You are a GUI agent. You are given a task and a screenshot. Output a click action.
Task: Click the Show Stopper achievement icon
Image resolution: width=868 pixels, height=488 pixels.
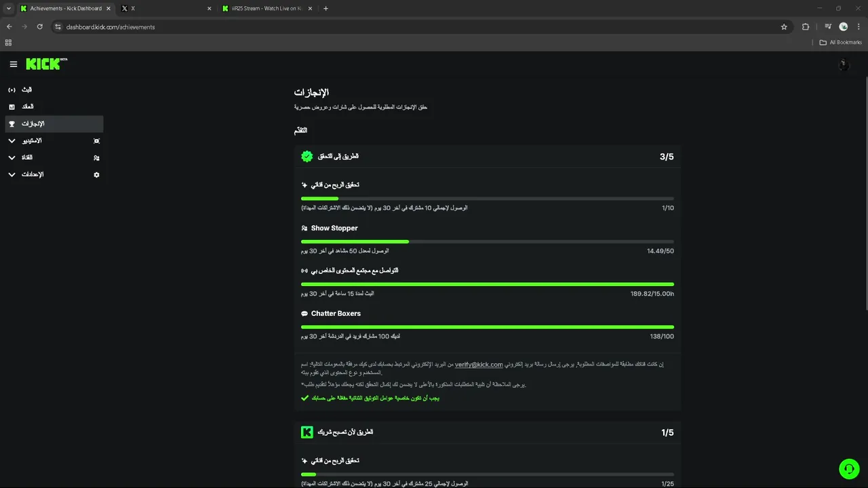coord(304,228)
